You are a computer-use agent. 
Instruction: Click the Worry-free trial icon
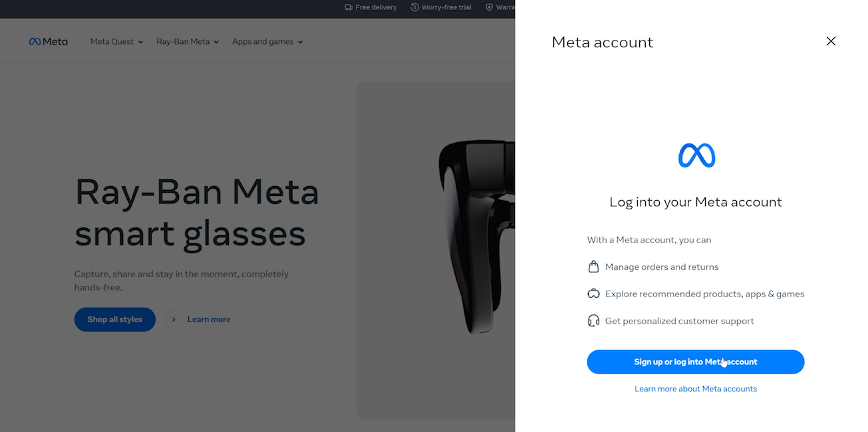tap(415, 7)
